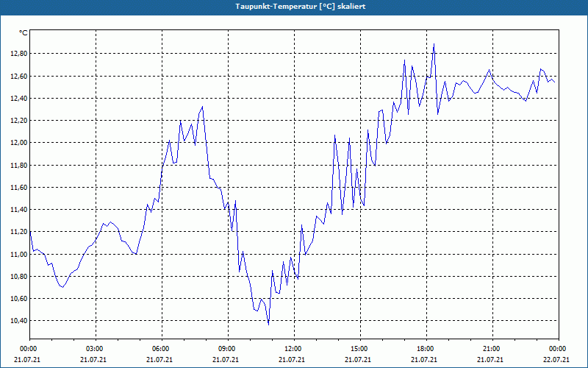Click the chart title 'Taupunkt-Temperatur [°C] skaliert'

301,7
